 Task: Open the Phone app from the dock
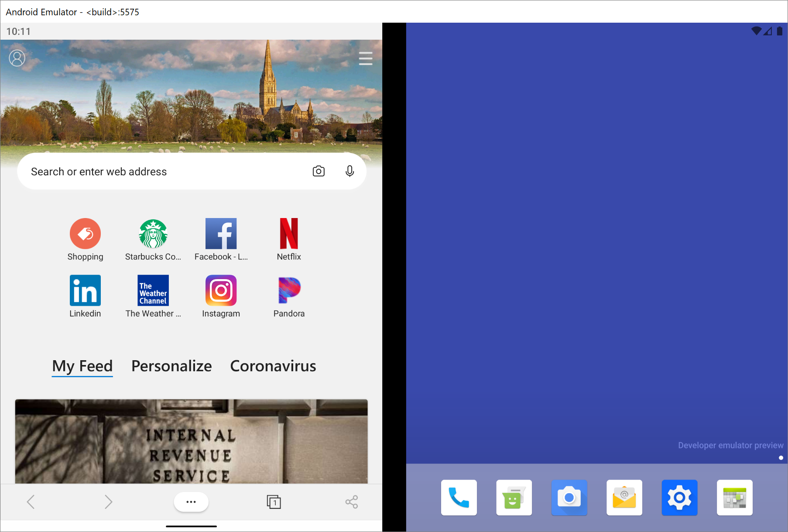459,498
